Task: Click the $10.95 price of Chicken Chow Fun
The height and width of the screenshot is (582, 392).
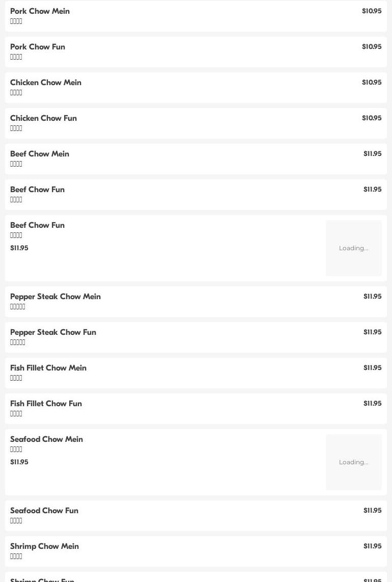Action: (x=372, y=118)
